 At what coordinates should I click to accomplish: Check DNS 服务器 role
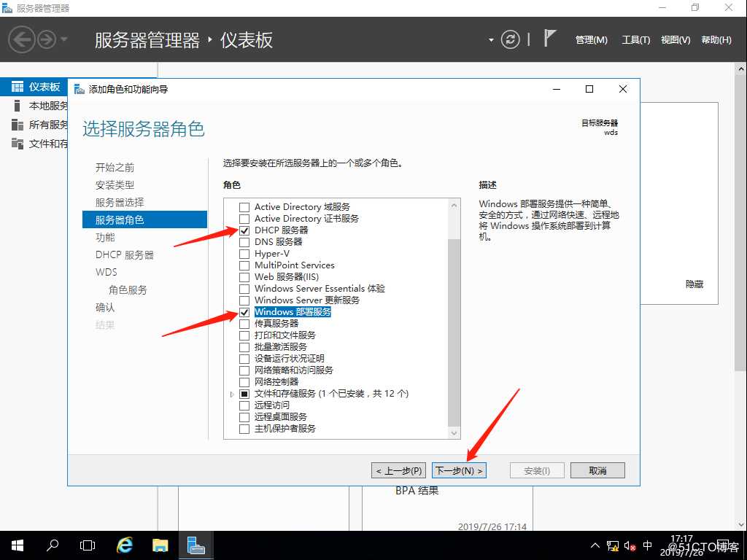(x=244, y=242)
